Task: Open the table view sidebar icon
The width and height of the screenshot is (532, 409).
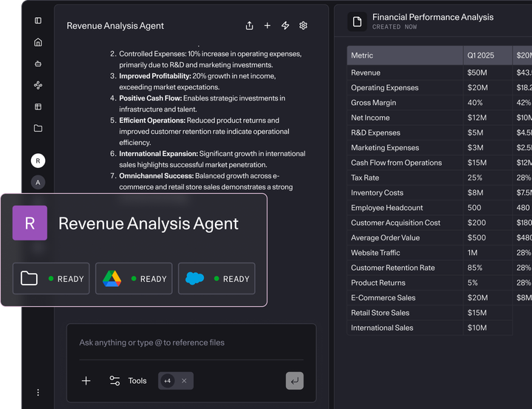Action: [x=38, y=107]
